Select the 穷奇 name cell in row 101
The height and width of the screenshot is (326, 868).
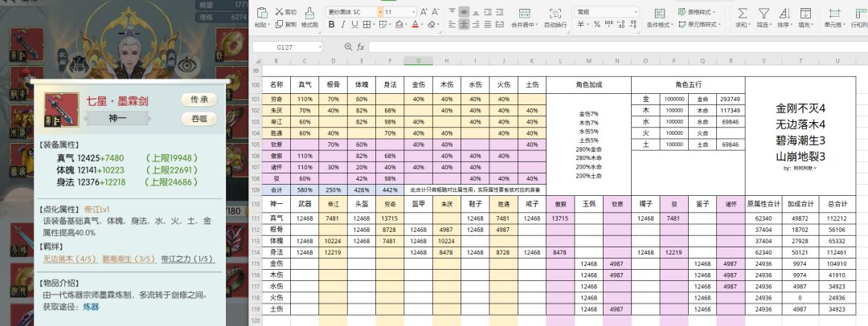coord(276,99)
